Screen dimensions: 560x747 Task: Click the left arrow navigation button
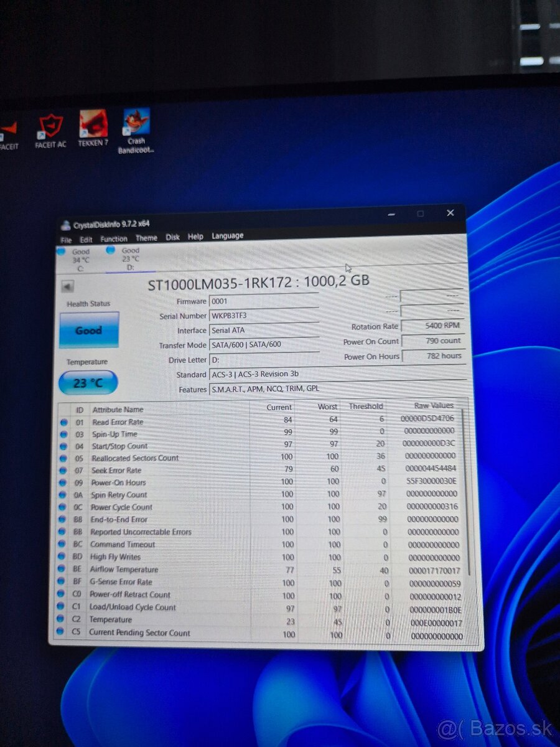click(x=67, y=287)
